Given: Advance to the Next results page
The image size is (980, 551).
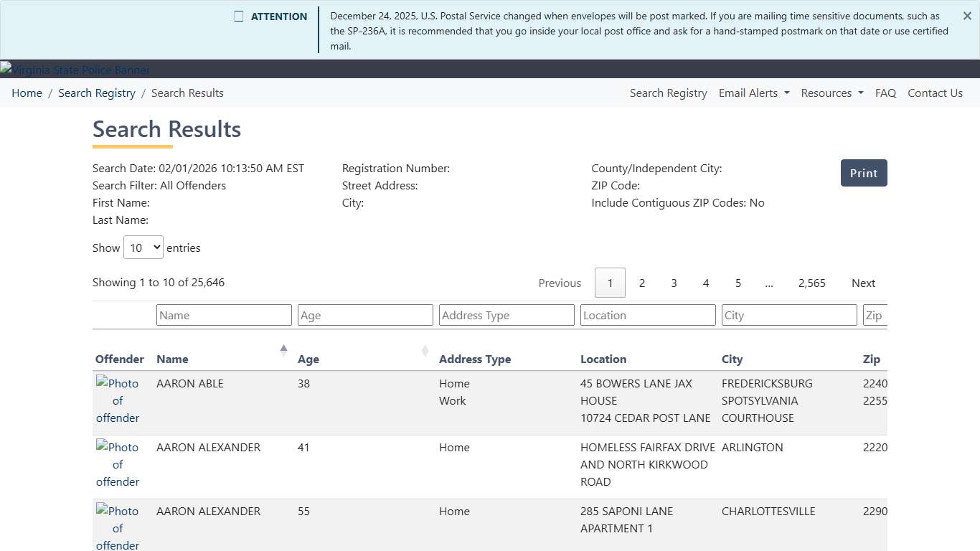Looking at the screenshot, I should 863,283.
